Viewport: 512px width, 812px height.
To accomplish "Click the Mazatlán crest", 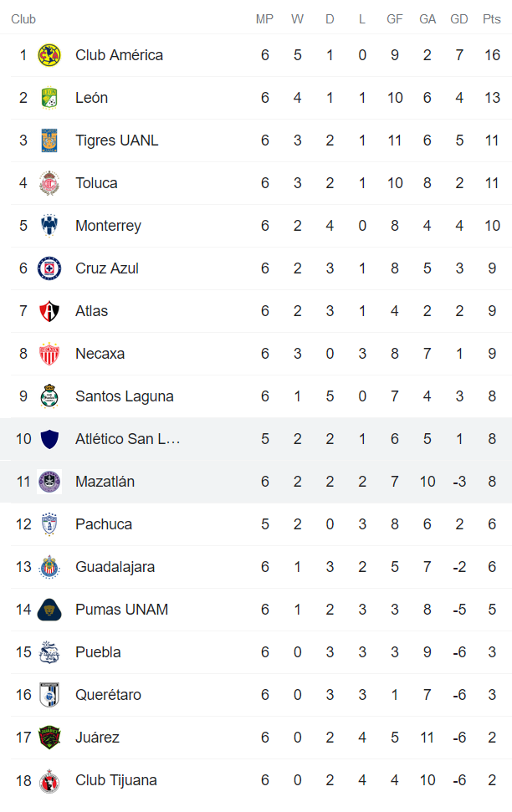I will click(49, 481).
